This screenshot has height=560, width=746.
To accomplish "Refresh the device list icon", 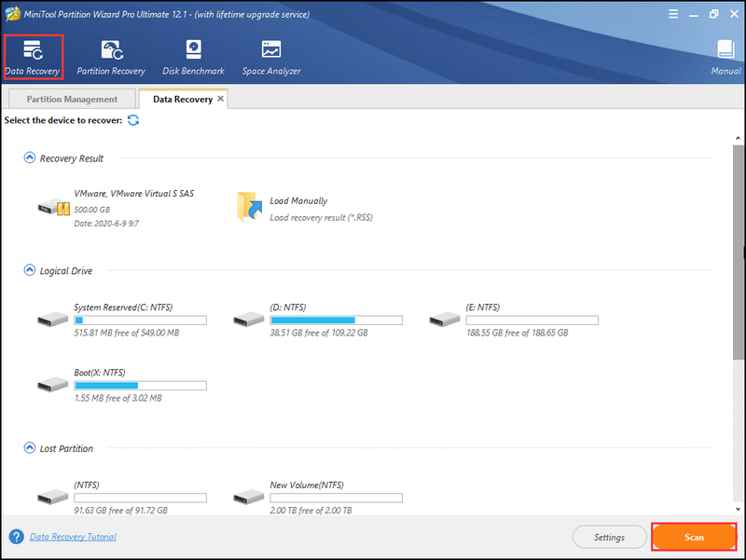I will [133, 120].
